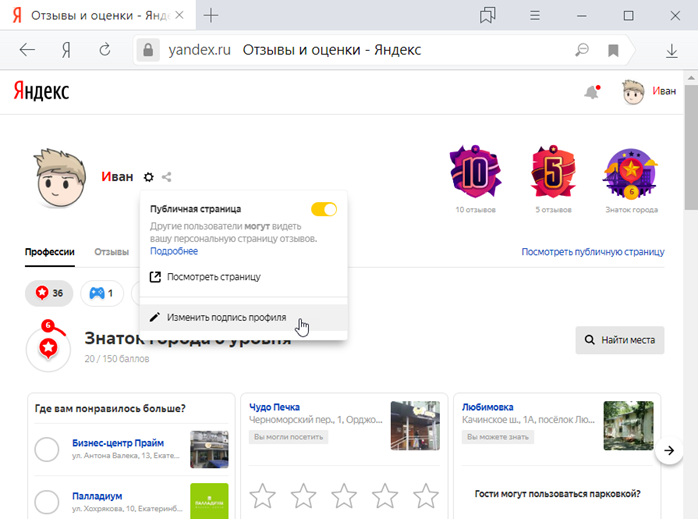Click the scrollbar up arrow
698x519 pixels.
pyautogui.click(x=691, y=78)
